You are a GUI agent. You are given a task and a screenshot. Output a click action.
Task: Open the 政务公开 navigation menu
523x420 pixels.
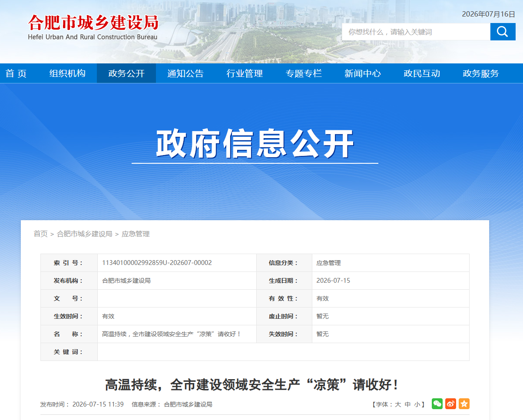tap(126, 73)
